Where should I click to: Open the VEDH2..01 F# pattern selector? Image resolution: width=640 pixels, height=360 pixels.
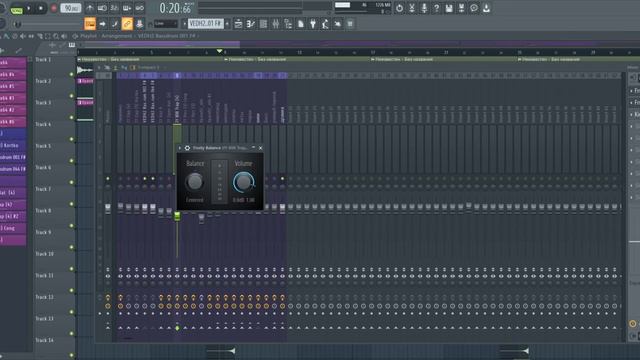(206, 24)
